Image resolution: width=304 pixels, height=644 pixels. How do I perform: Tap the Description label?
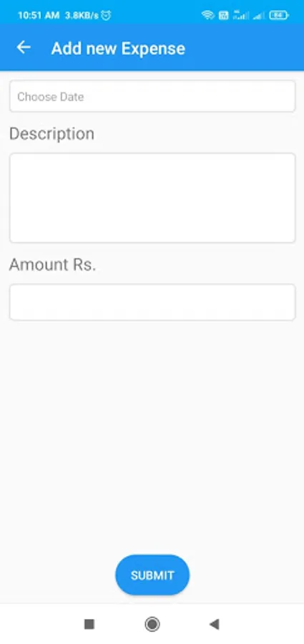point(52,134)
